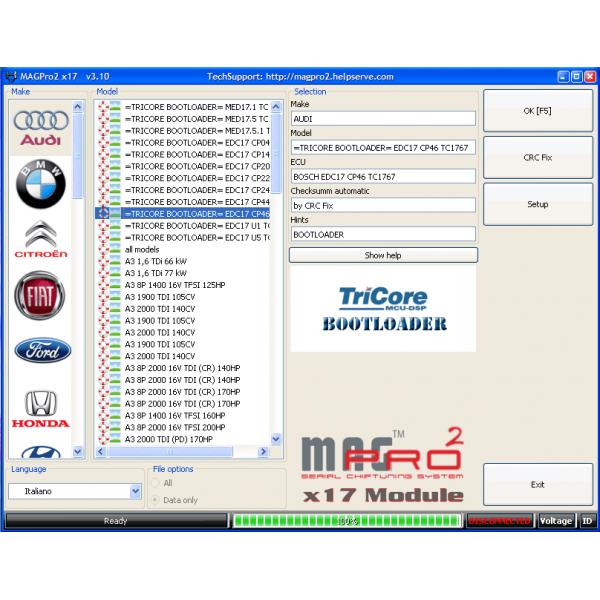Screen dimensions: 600x600
Task: Select '=TRICORE BOOTLOADER= EDC17 CP20' row
Action: click(x=196, y=166)
